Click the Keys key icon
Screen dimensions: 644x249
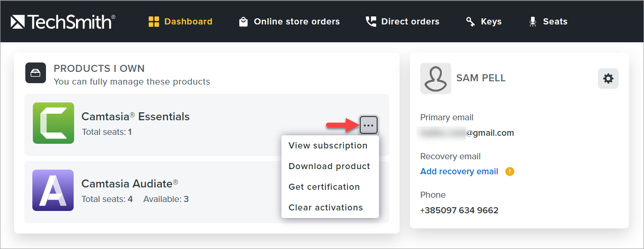pos(470,22)
